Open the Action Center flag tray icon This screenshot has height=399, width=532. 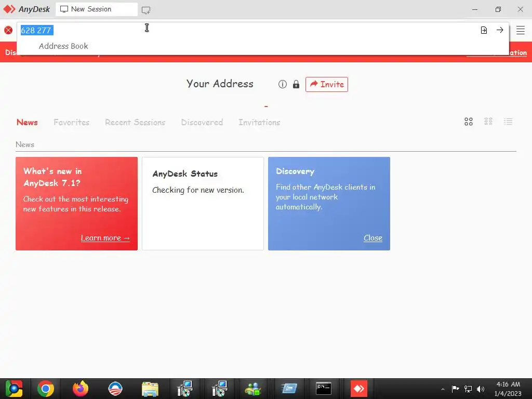[x=455, y=389]
